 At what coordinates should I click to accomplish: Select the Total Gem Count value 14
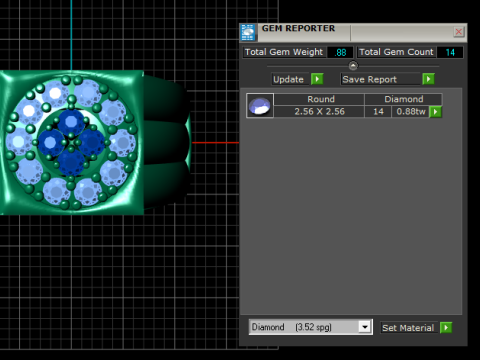[x=450, y=52]
